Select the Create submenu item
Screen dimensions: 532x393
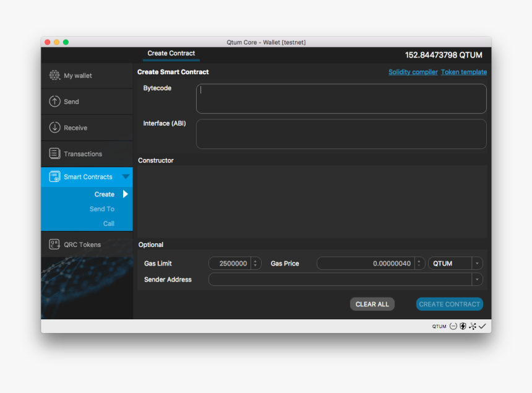[104, 194]
